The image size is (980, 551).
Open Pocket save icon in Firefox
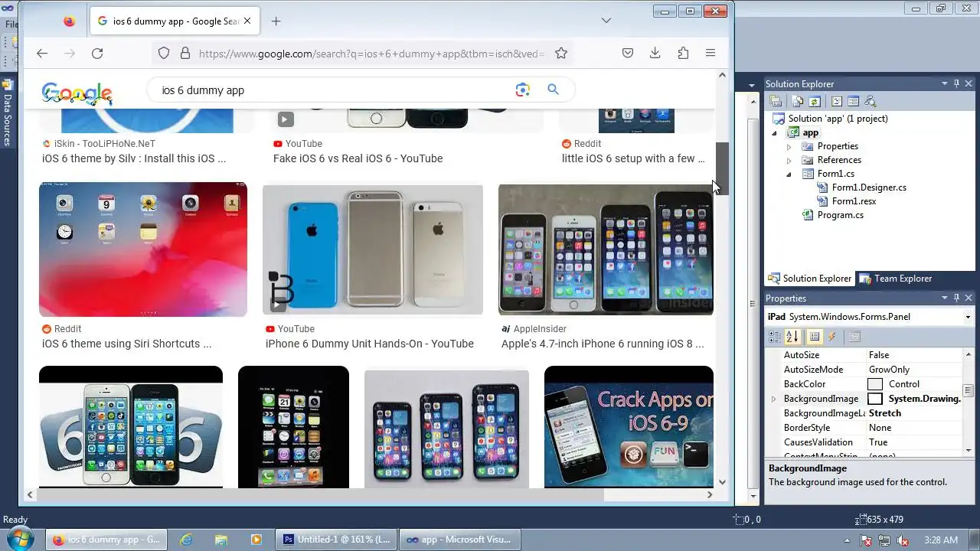(x=627, y=53)
